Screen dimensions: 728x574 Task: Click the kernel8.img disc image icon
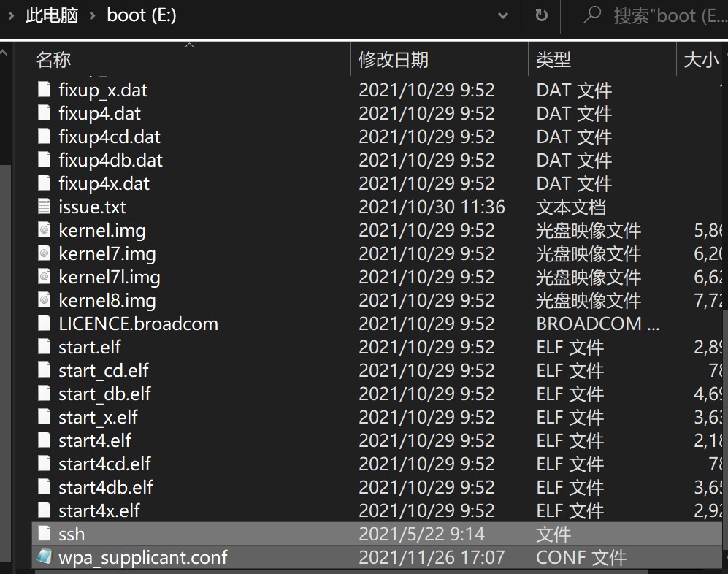tap(44, 300)
